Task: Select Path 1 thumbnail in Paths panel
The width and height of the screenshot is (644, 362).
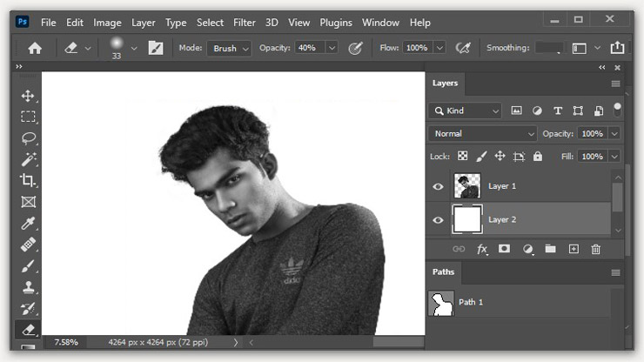Action: pos(443,303)
